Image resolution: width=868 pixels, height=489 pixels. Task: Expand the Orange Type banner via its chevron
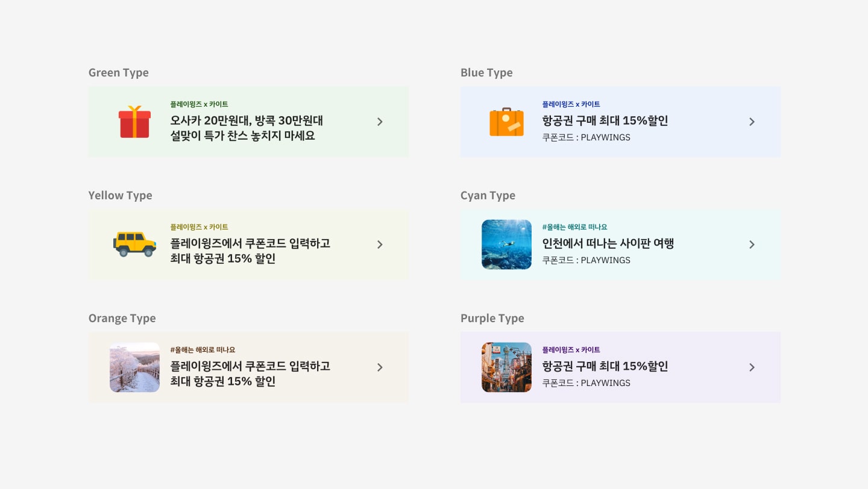point(380,367)
